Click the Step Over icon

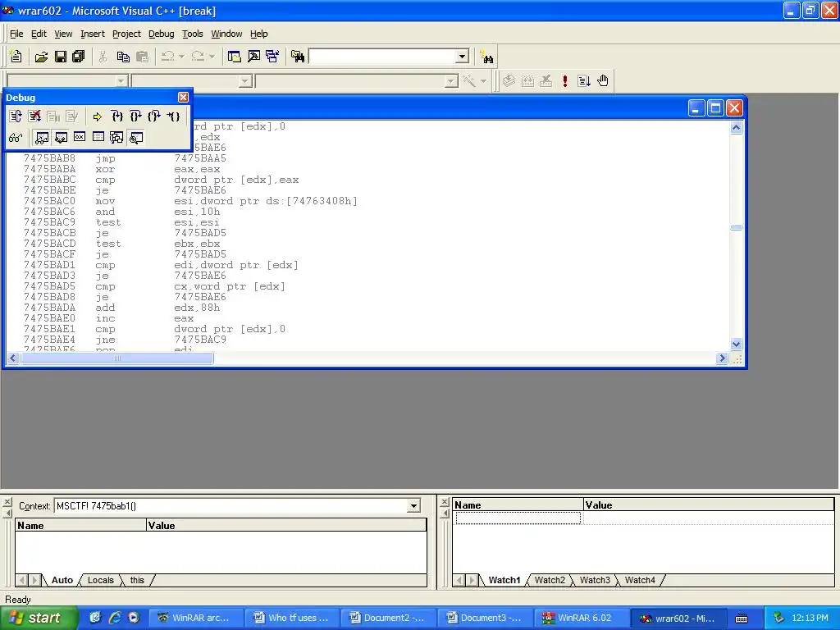point(135,116)
